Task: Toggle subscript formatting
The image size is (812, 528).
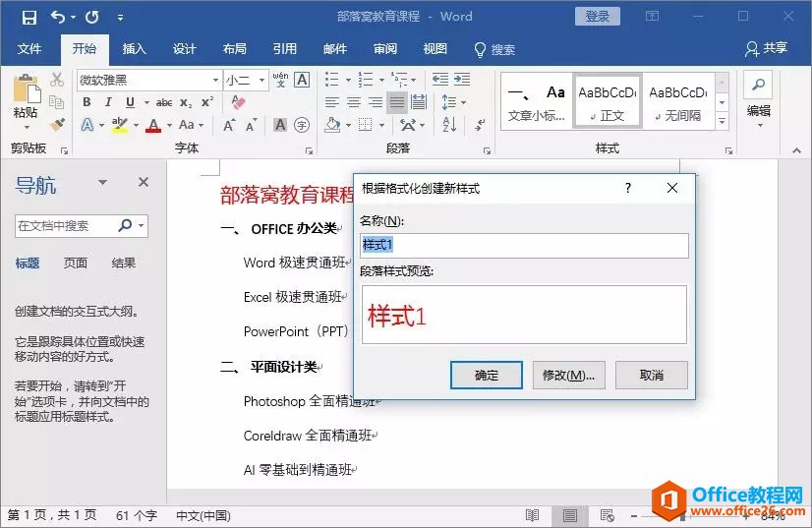Action: pos(186,102)
